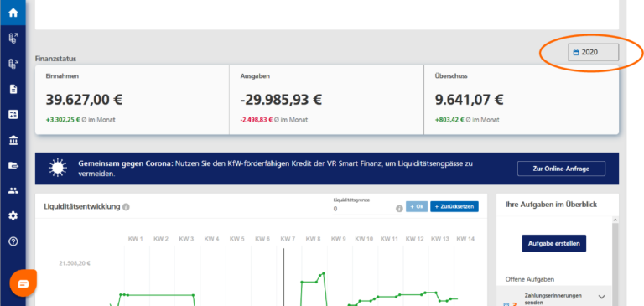Open the home dashboard icon
The width and height of the screenshot is (644, 306).
pos(13,13)
